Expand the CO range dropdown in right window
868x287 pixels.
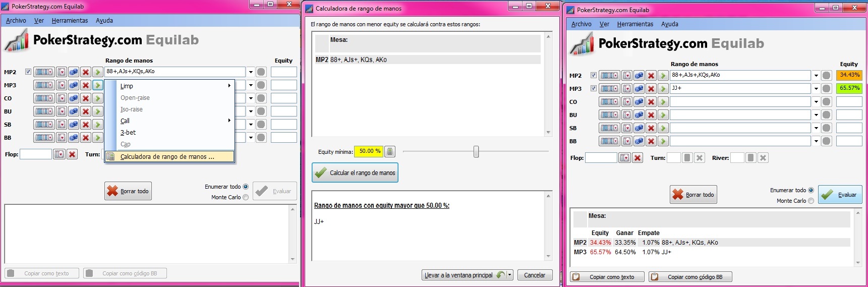tap(816, 102)
